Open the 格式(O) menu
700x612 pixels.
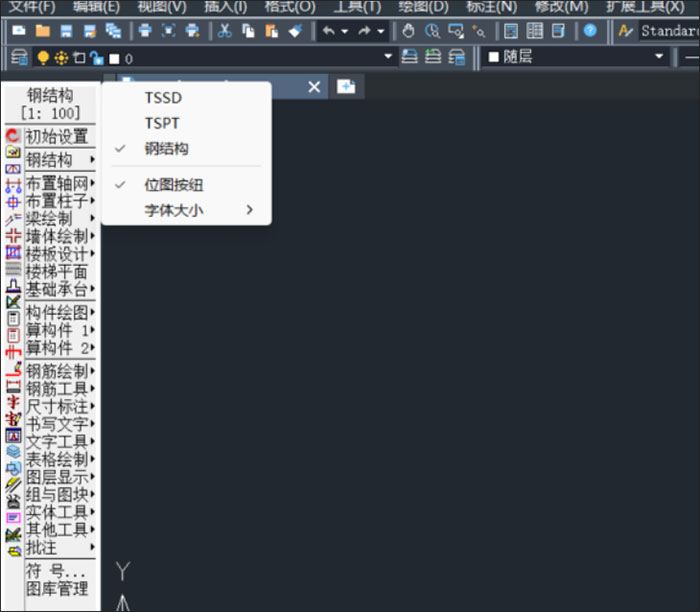click(x=290, y=7)
